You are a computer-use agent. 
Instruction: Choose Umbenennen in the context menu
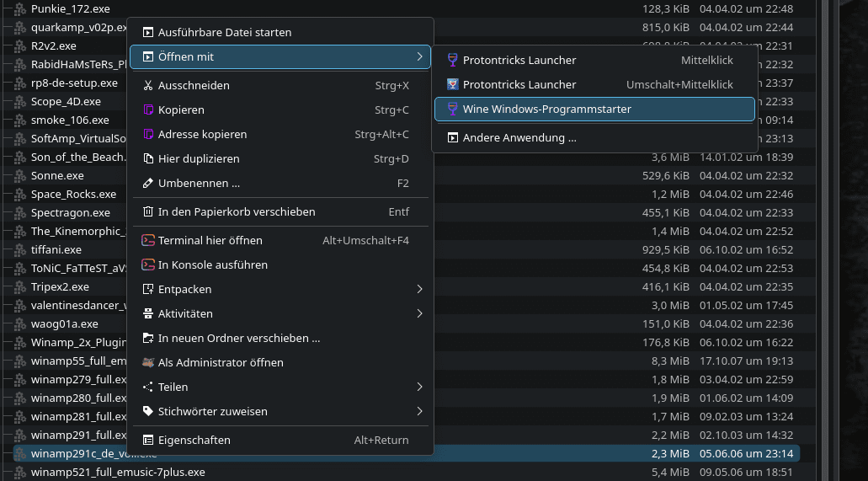point(280,183)
